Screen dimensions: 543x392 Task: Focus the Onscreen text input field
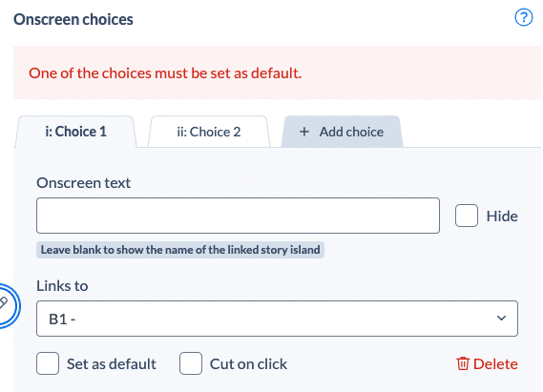238,216
